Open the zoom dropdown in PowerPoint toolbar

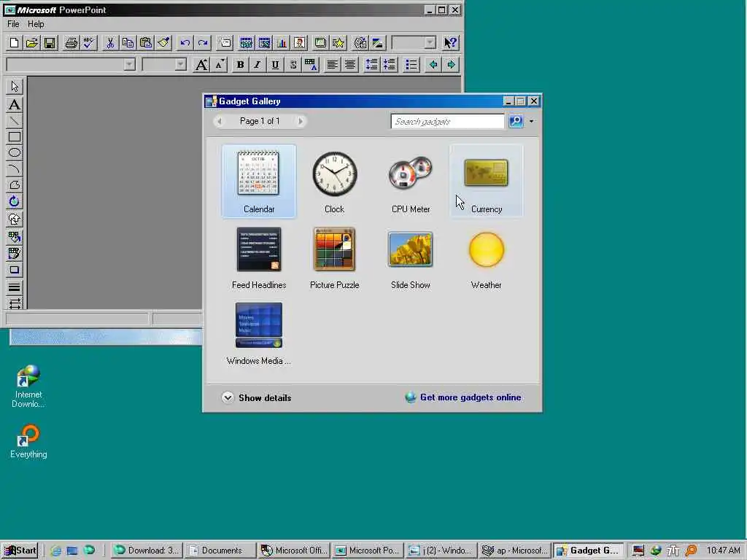pos(430,43)
